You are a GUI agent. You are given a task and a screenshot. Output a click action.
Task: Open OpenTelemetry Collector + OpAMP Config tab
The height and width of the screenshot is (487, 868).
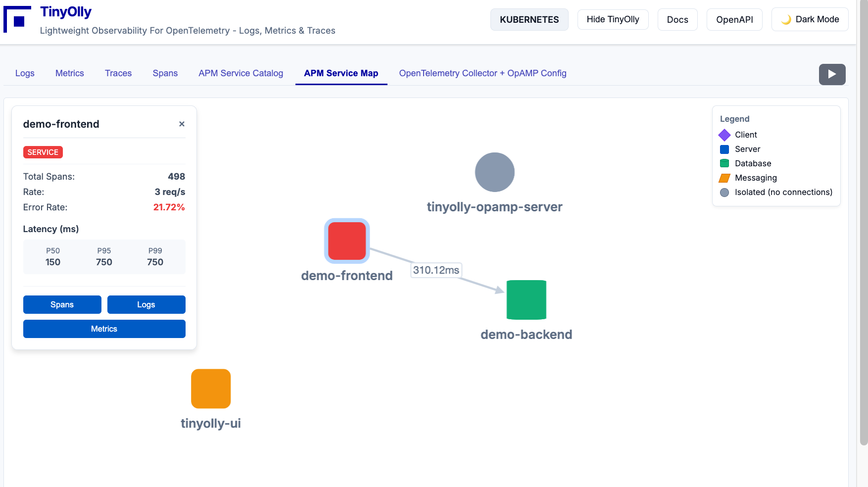(x=482, y=73)
